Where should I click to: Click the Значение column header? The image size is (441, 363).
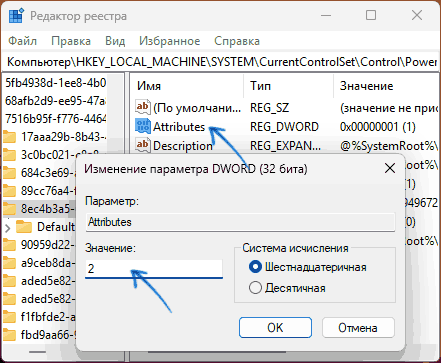click(x=366, y=86)
